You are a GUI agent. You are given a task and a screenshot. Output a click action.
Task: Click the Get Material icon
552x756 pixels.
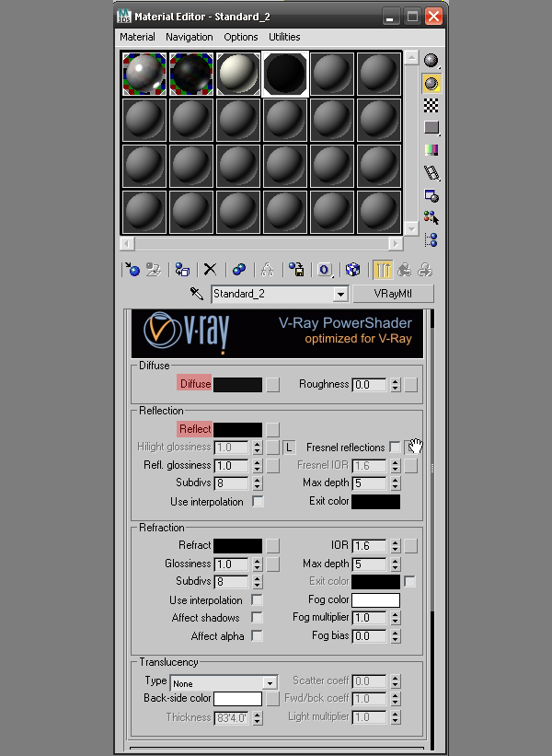tap(132, 270)
